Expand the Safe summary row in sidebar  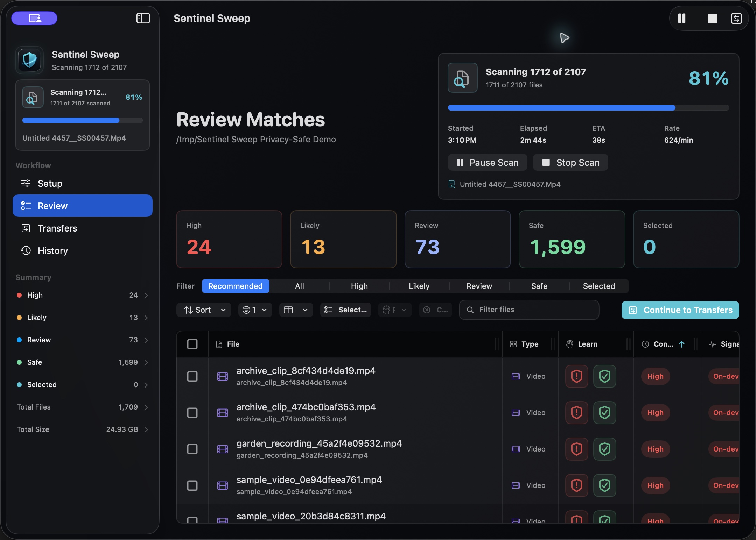[x=83, y=362]
